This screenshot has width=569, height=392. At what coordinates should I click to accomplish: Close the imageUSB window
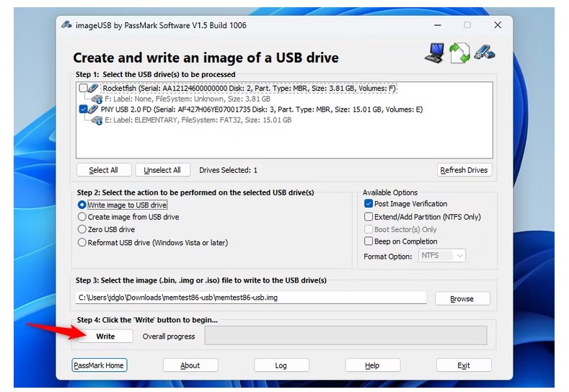pos(498,25)
